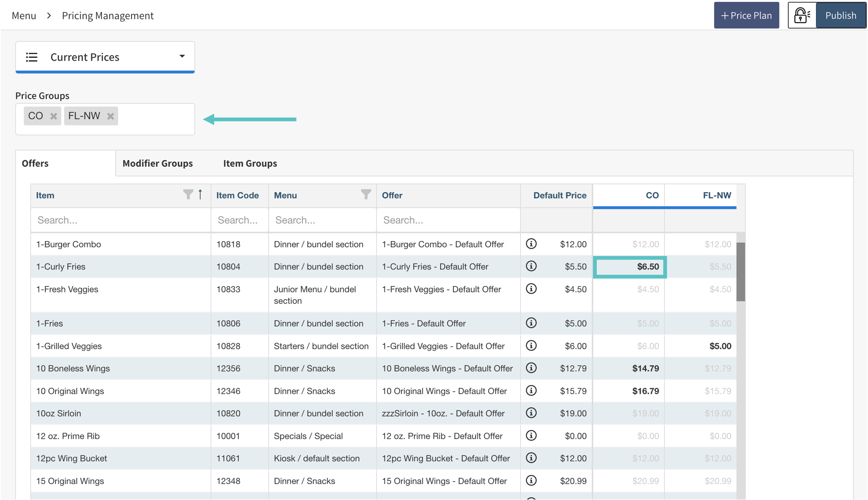
Task: Remove the FL-NW price group tag
Action: pyautogui.click(x=110, y=116)
